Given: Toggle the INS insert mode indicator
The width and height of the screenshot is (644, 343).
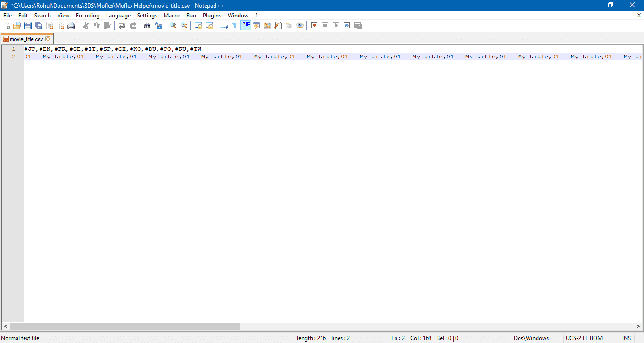Looking at the screenshot, I should (x=626, y=338).
